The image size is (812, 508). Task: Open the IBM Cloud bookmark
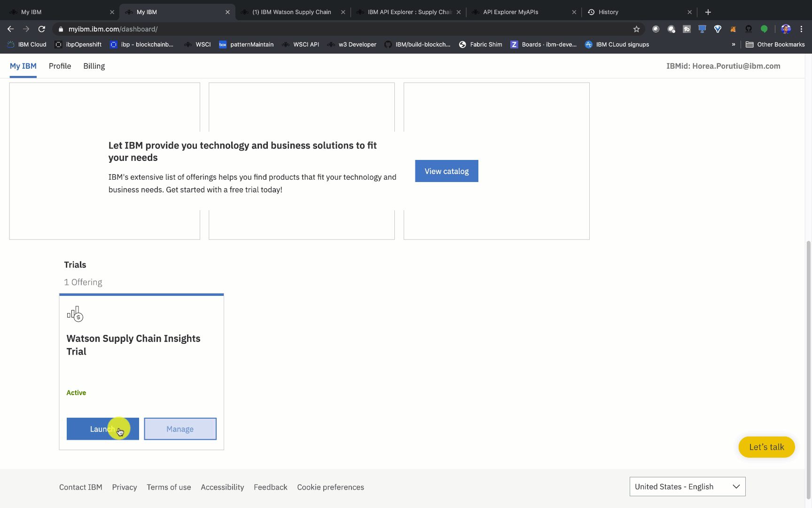27,45
